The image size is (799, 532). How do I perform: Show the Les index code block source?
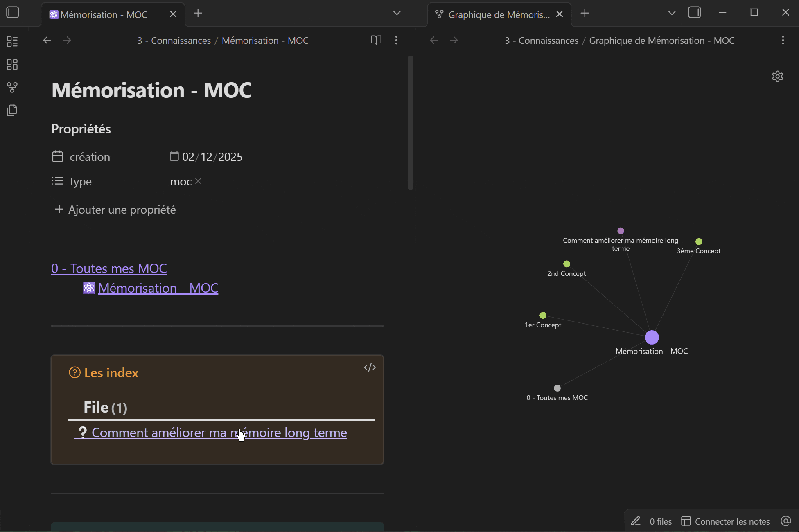coord(370,367)
